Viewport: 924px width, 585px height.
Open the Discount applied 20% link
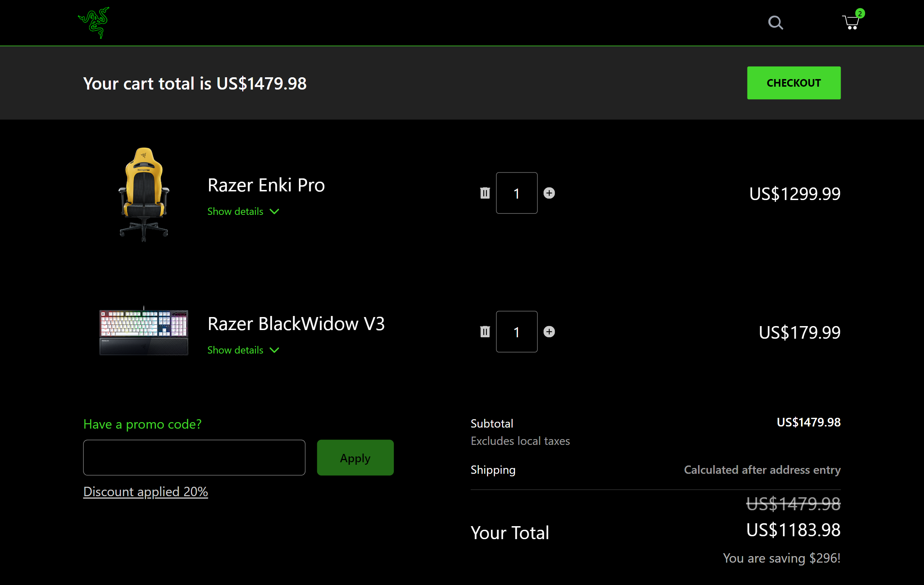point(145,492)
